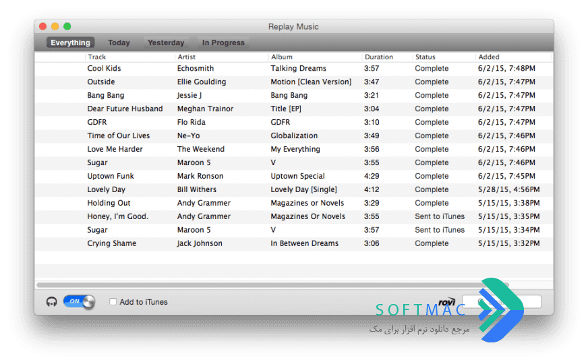Click the 4:29 duration of Uptown Funk
The height and width of the screenshot is (364, 588).
pyautogui.click(x=372, y=176)
